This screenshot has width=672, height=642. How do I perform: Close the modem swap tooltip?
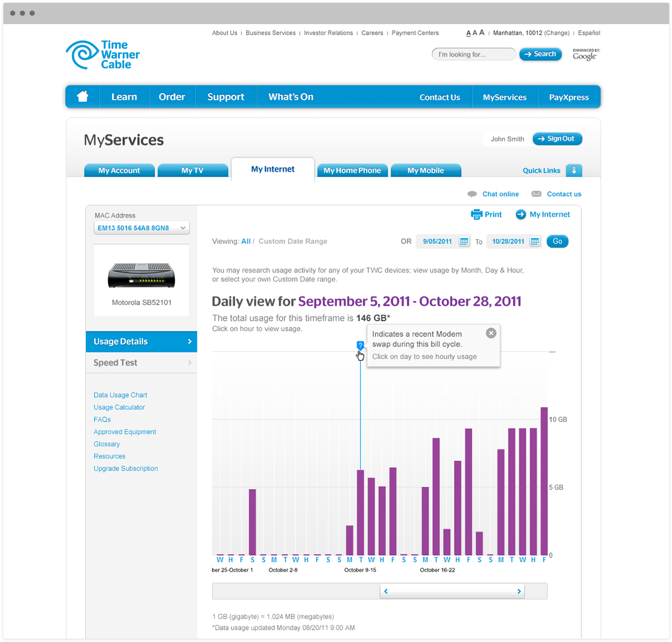491,333
